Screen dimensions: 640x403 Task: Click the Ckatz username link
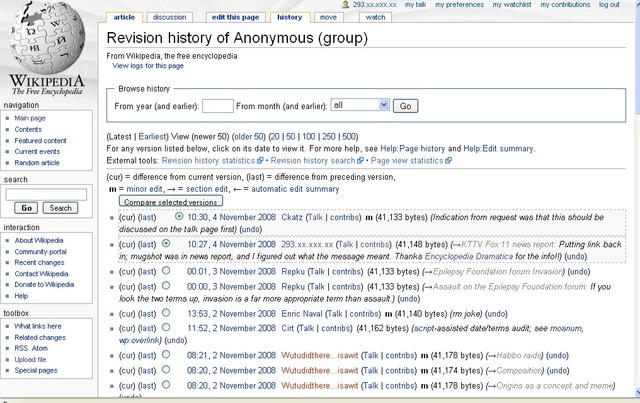coord(292,216)
